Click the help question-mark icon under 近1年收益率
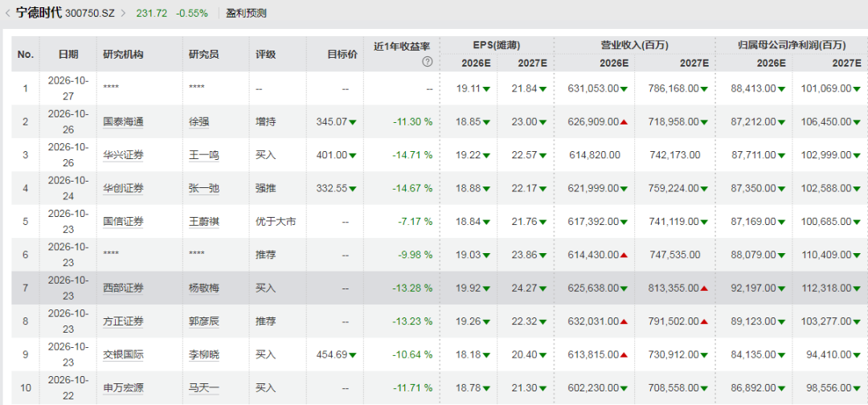 click(428, 63)
